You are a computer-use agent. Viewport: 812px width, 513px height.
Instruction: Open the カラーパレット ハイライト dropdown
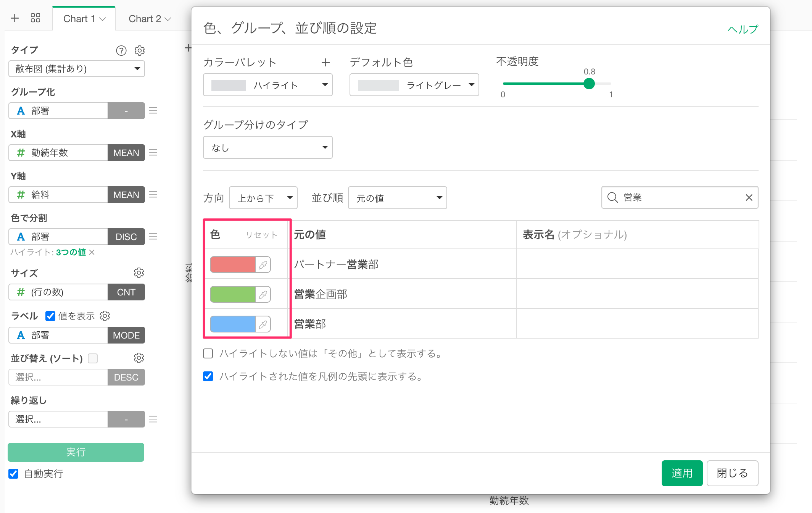pyautogui.click(x=267, y=85)
